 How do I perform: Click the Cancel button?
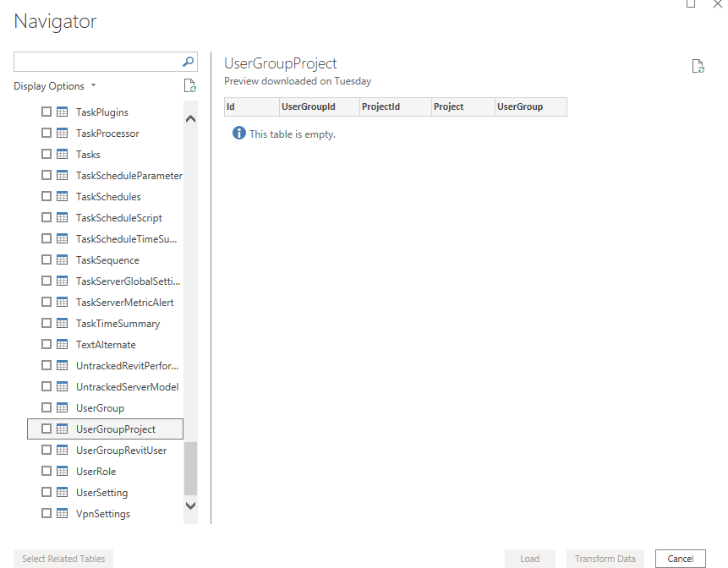[x=680, y=559]
